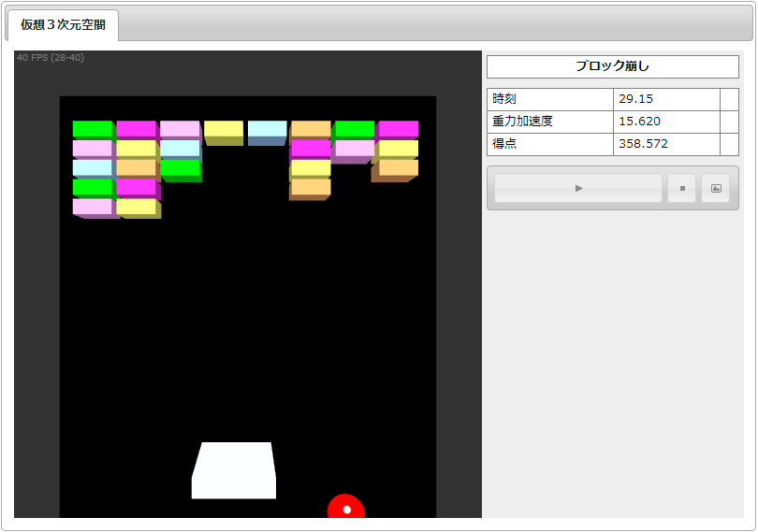Image resolution: width=758 pixels, height=532 pixels.
Task: Click the bottom-left pink block in fifth row
Action: tap(94, 208)
